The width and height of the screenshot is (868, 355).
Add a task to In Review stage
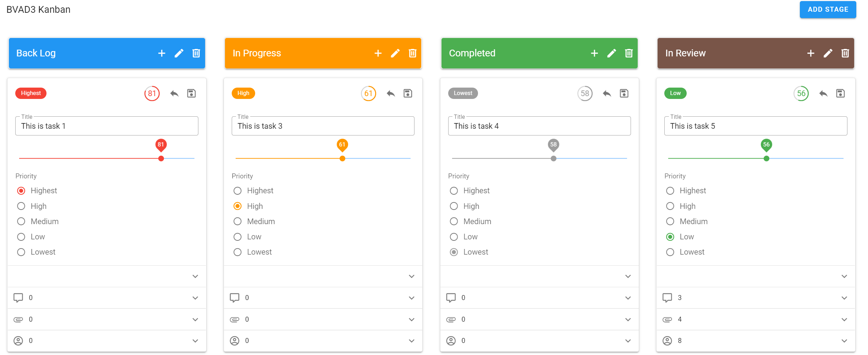coord(811,53)
